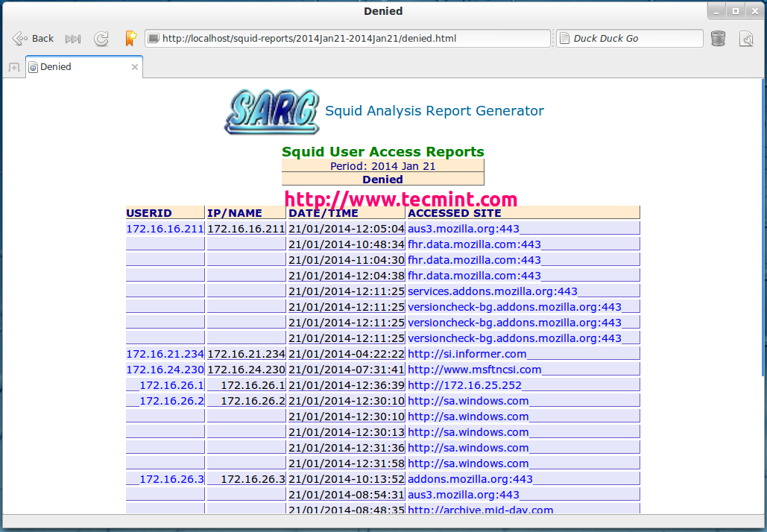Maximize the Denied browser window
The width and height of the screenshot is (767, 532).
coord(735,11)
